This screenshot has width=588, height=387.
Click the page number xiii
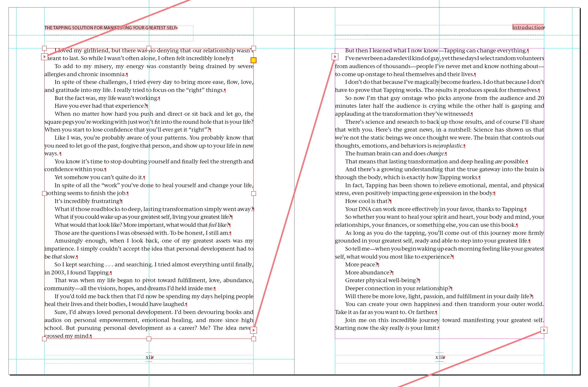point(439,357)
